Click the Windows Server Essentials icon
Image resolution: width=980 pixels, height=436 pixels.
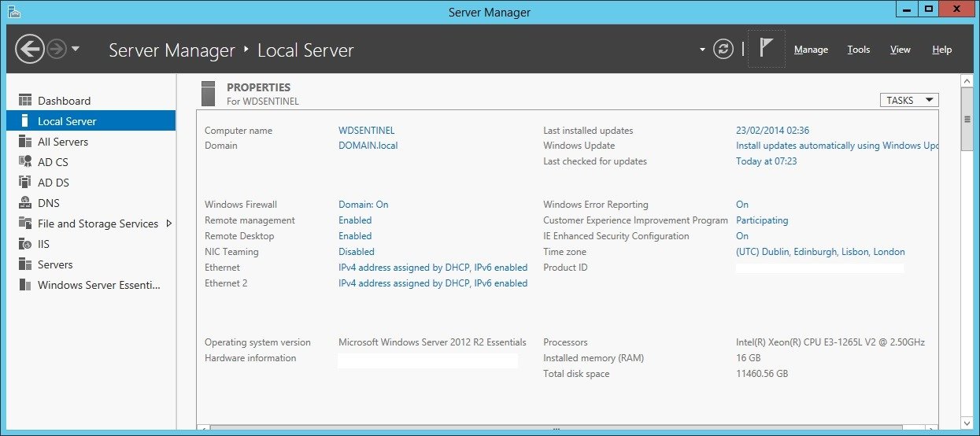[x=25, y=285]
